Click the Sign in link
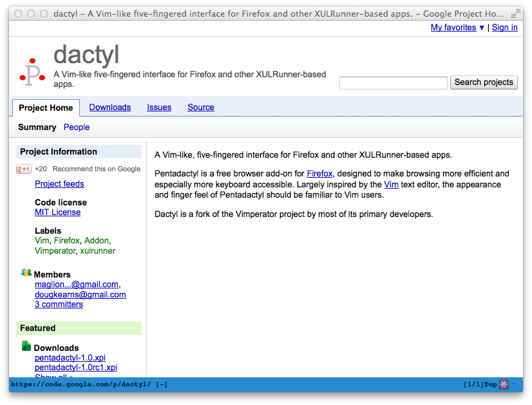532x405 pixels. pos(504,28)
